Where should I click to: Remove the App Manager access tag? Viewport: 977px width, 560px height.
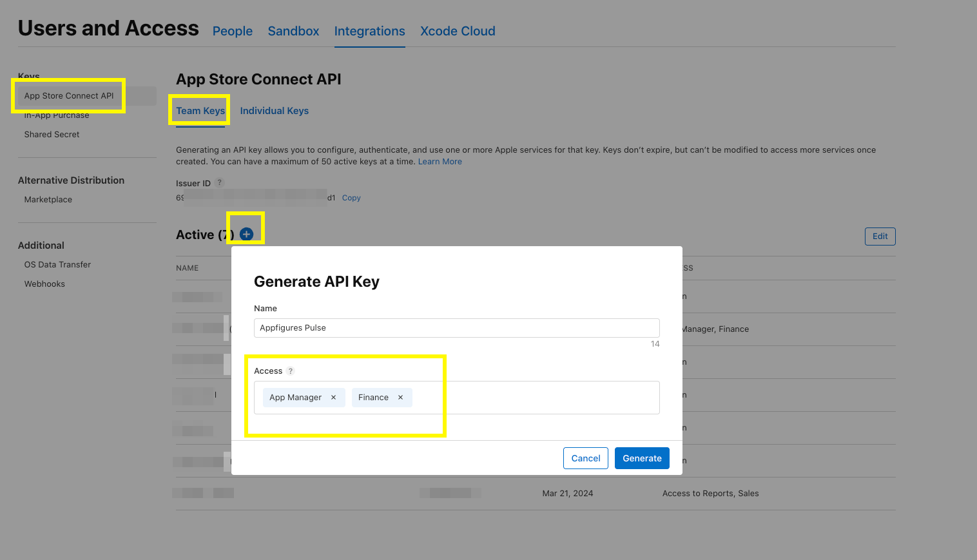pyautogui.click(x=334, y=398)
